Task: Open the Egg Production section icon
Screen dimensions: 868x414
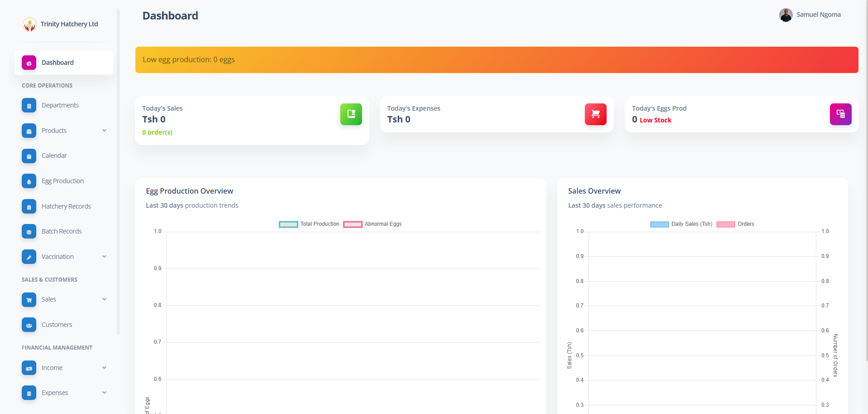Action: [29, 181]
